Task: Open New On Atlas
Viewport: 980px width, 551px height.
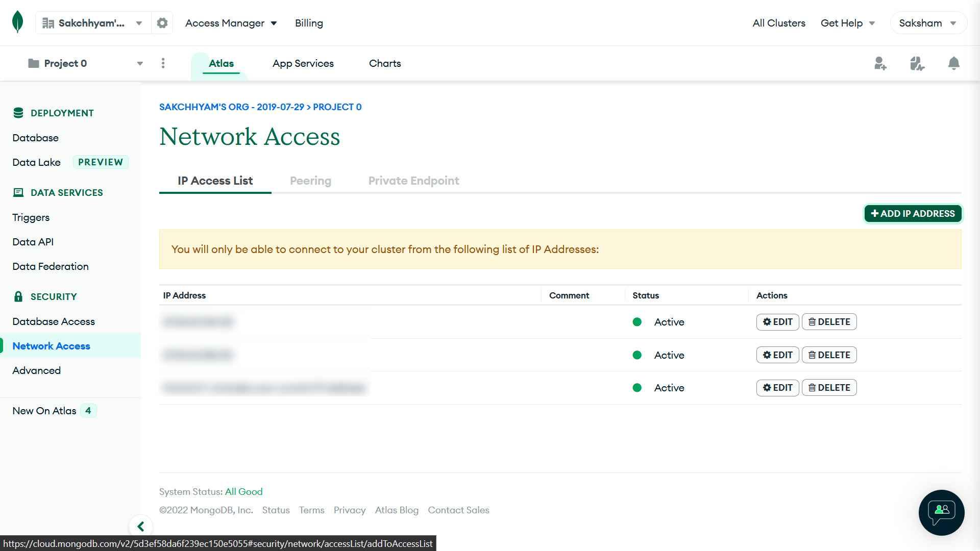Action: [44, 411]
